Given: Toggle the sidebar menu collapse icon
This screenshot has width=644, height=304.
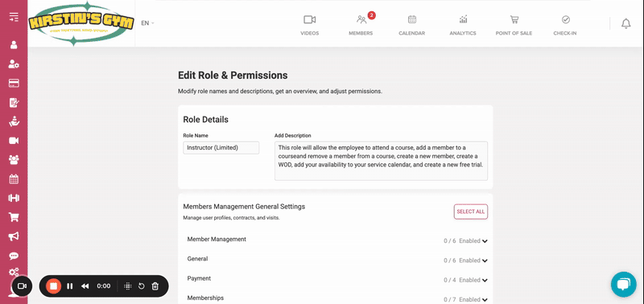Looking at the screenshot, I should pos(14,17).
